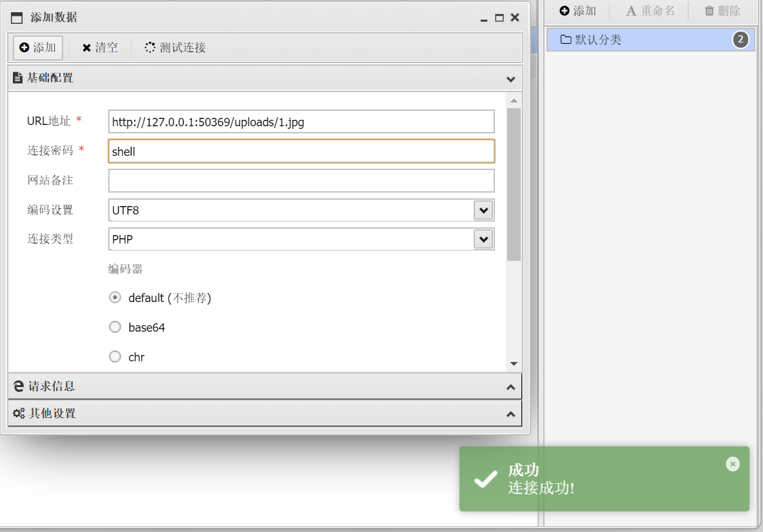Expand the 其他设置 section chevron
Viewport: 763px width, 532px height.
pyautogui.click(x=510, y=414)
